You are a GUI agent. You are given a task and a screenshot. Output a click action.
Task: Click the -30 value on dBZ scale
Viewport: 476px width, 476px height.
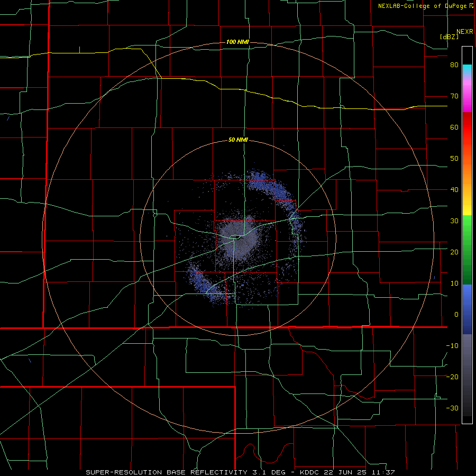tap(452, 408)
